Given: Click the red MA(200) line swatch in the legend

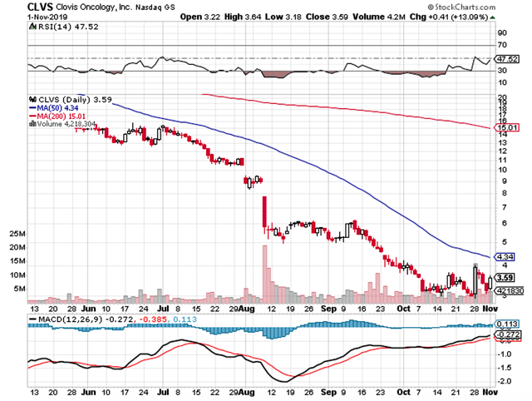Looking at the screenshot, I should click(x=33, y=116).
